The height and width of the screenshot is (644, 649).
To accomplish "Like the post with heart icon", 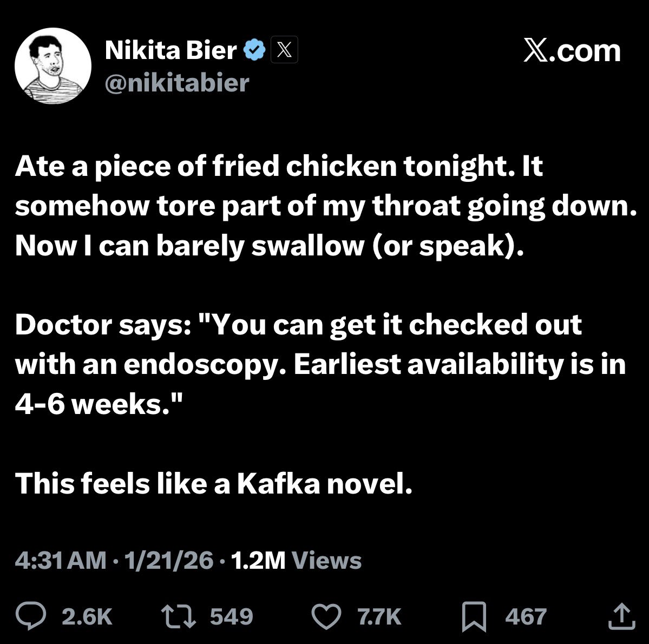I will pyautogui.click(x=327, y=616).
